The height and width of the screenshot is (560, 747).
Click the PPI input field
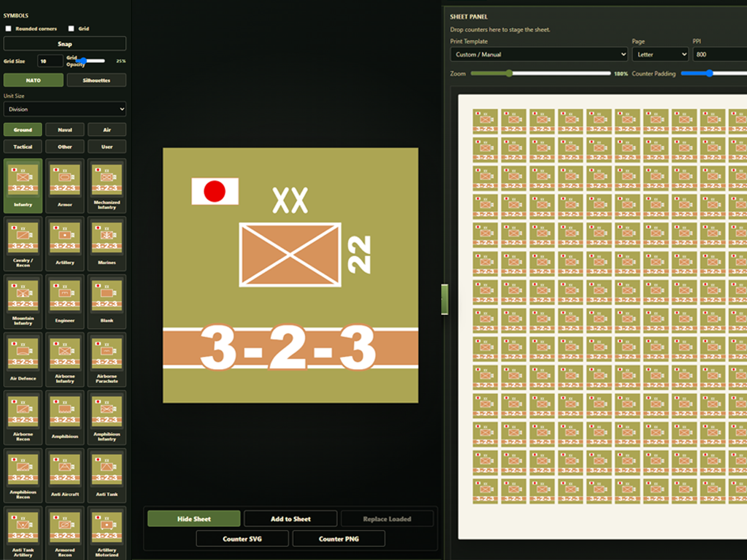pyautogui.click(x=720, y=54)
